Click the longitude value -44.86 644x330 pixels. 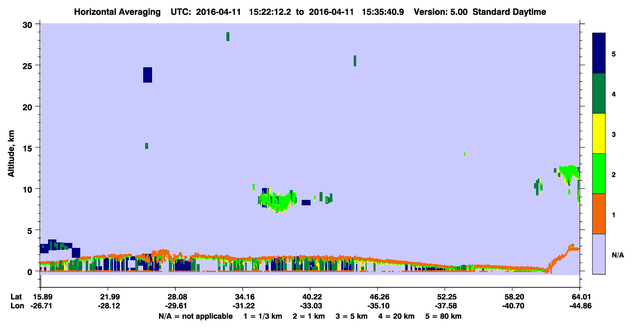pyautogui.click(x=580, y=306)
